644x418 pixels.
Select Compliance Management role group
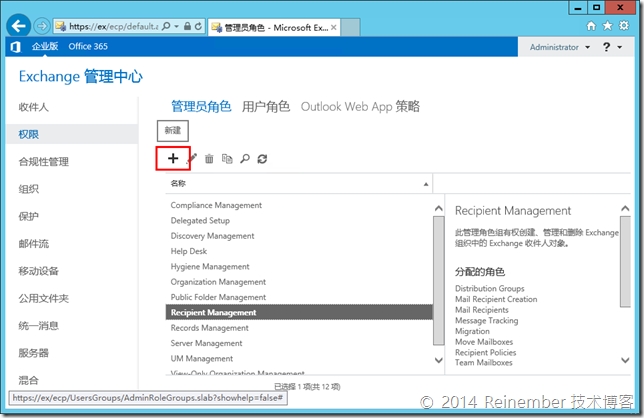[299, 205]
